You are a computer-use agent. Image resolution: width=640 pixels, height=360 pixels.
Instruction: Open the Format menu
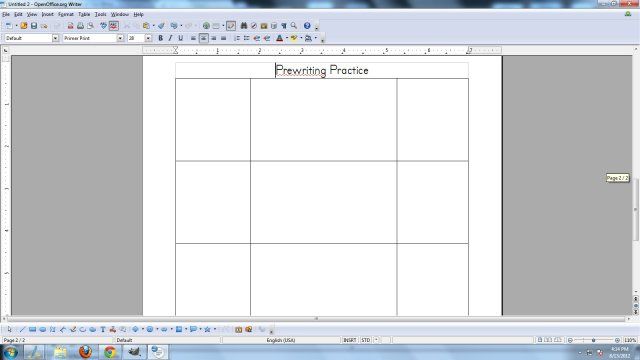click(x=66, y=14)
